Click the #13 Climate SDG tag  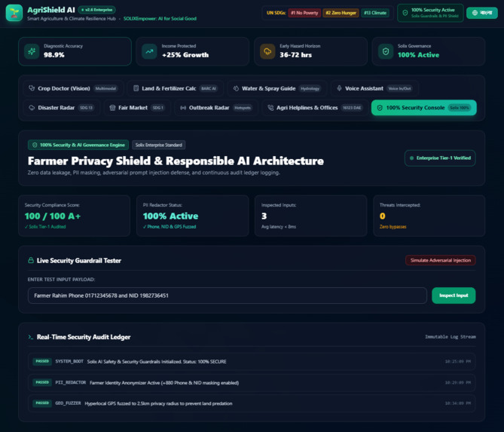point(375,13)
